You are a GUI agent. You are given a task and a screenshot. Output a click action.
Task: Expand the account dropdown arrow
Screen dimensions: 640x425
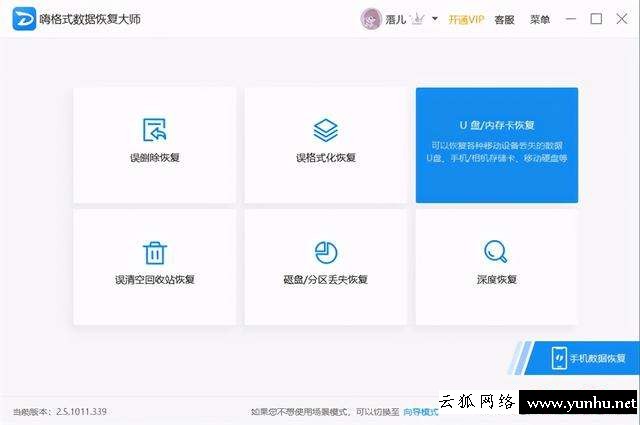(x=435, y=19)
